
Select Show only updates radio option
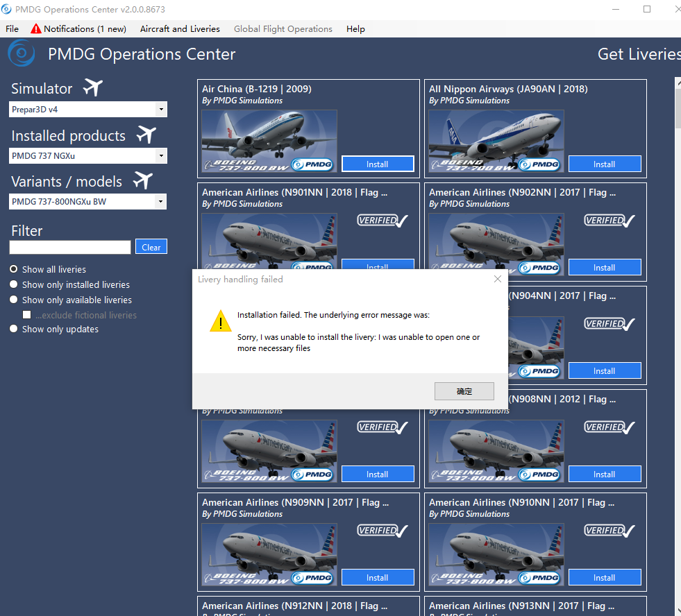click(13, 329)
